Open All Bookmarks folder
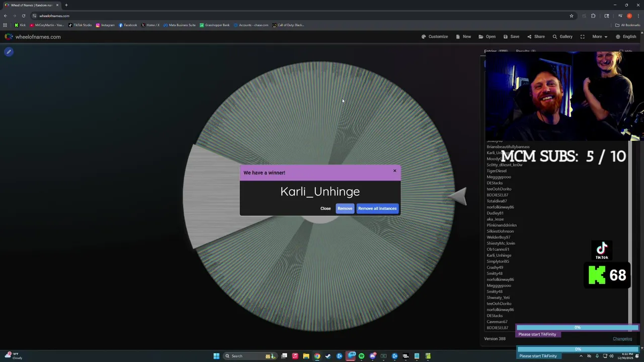Image resolution: width=644 pixels, height=362 pixels. (x=627, y=25)
